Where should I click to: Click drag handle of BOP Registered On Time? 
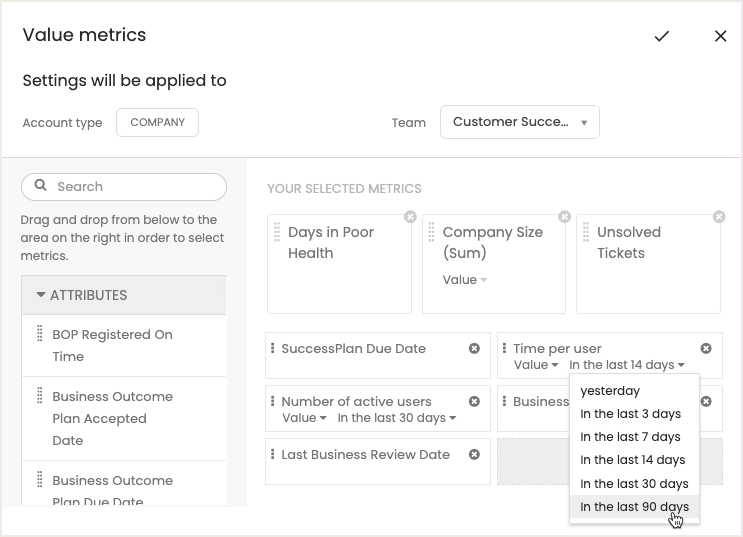point(40,334)
